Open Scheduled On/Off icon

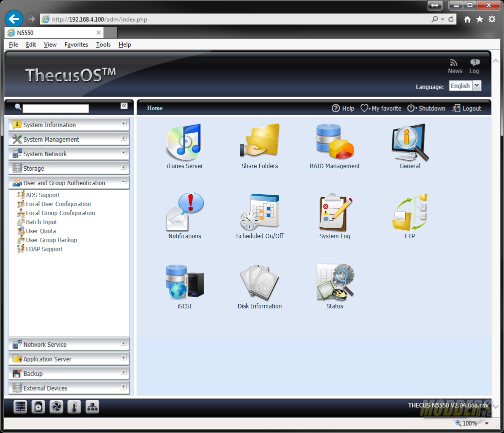click(260, 212)
